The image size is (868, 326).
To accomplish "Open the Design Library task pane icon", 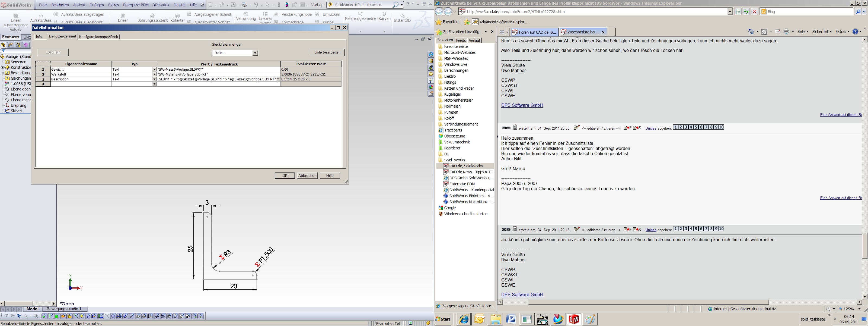I will [431, 67].
